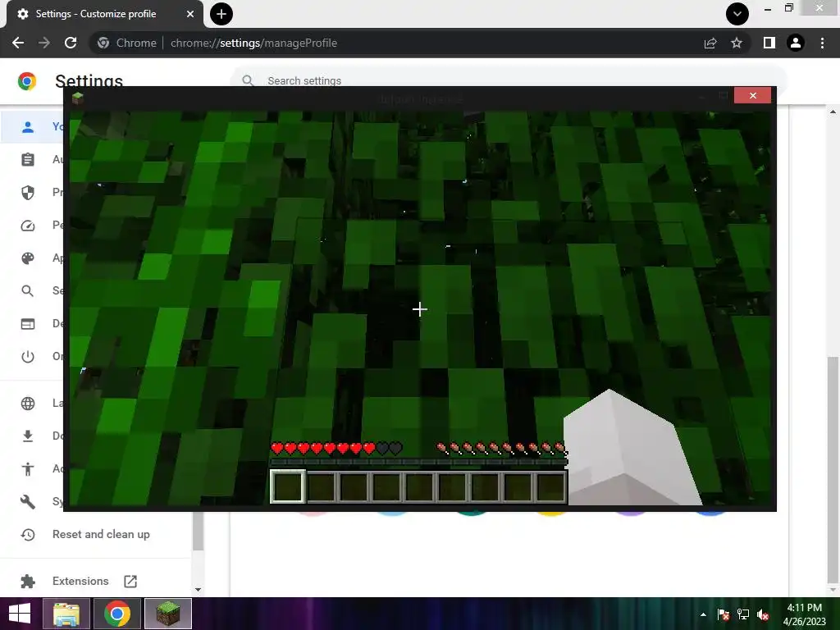
Task: Close the Settings - Customize profile tab
Action: click(189, 14)
